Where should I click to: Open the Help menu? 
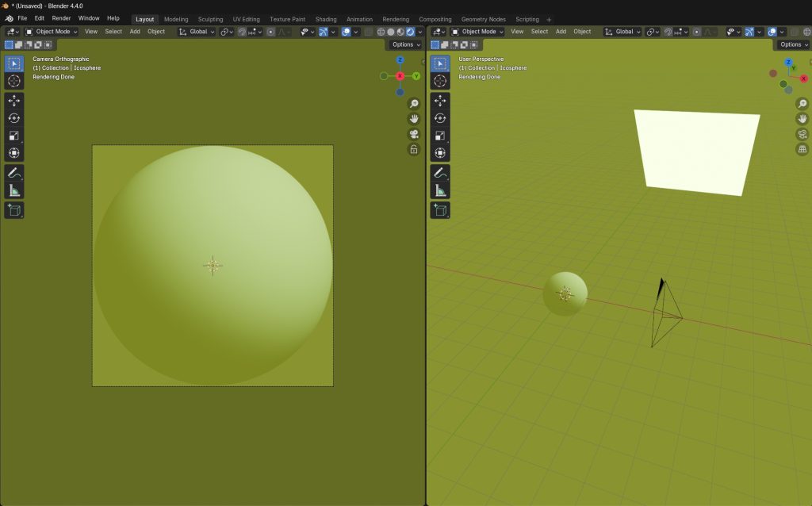pos(113,18)
